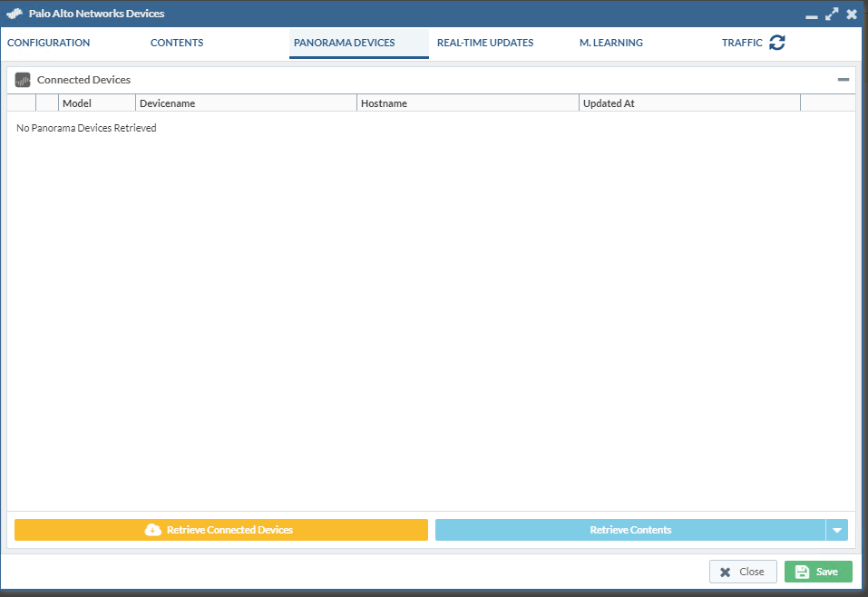Click the Close button
This screenshot has height=597, width=868.
coord(743,572)
